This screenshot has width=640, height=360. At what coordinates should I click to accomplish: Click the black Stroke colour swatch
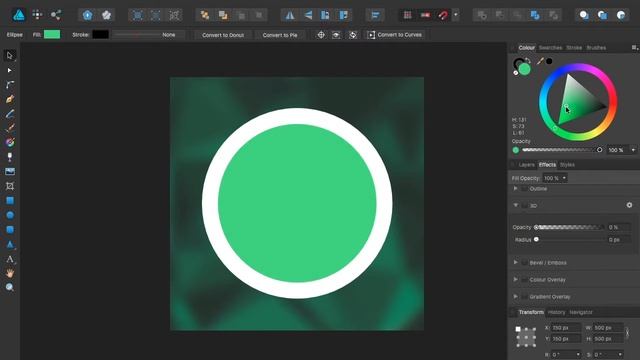coord(100,34)
